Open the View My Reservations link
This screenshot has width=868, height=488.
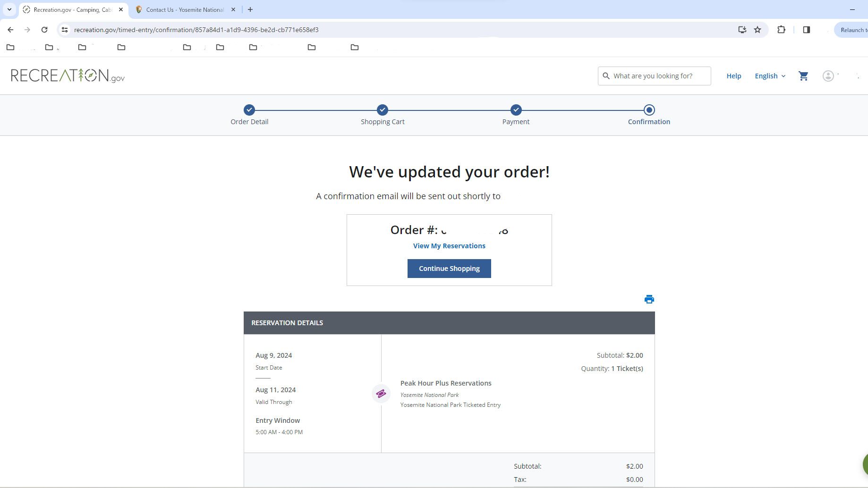[449, 246]
